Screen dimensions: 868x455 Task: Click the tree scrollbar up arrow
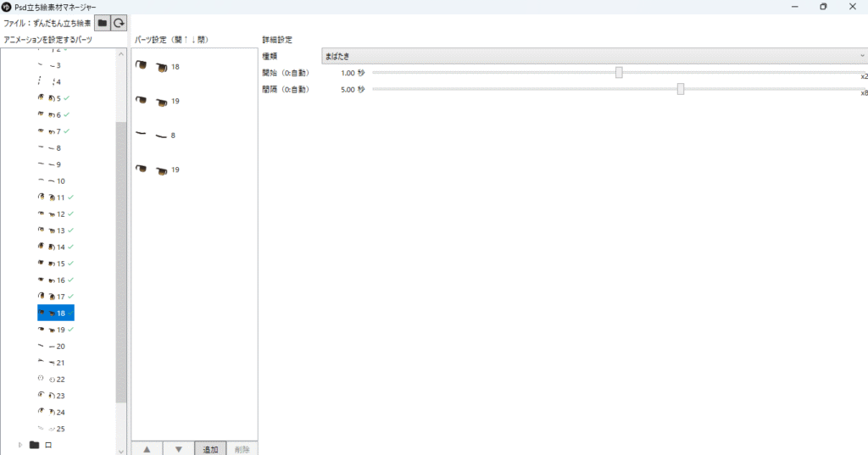(121, 53)
